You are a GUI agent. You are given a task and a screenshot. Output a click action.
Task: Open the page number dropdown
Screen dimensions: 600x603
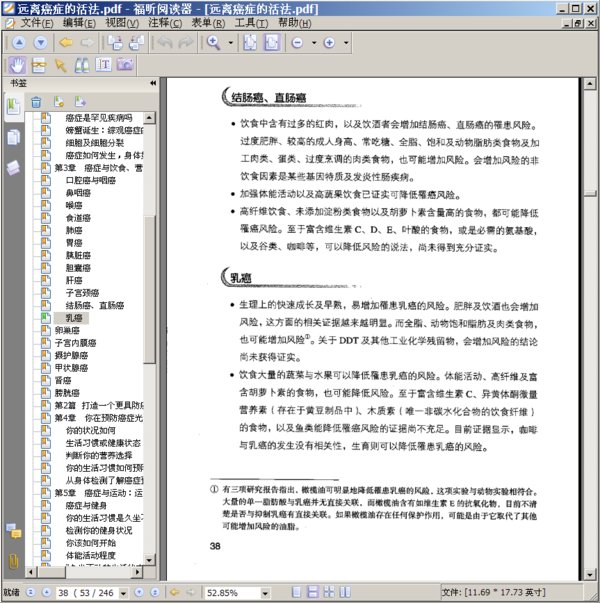tap(123, 593)
